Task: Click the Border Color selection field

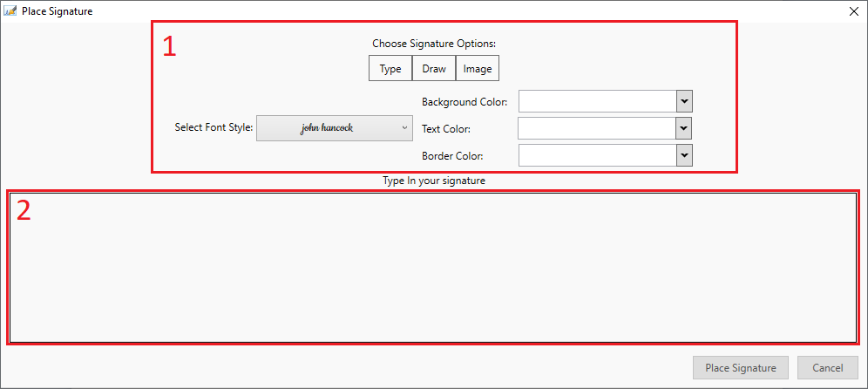Action: [597, 155]
